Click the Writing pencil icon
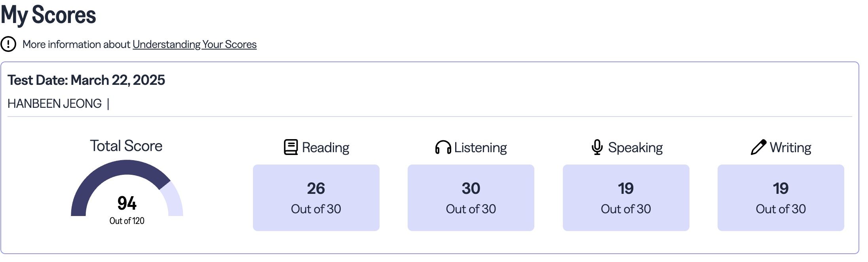 tap(758, 147)
